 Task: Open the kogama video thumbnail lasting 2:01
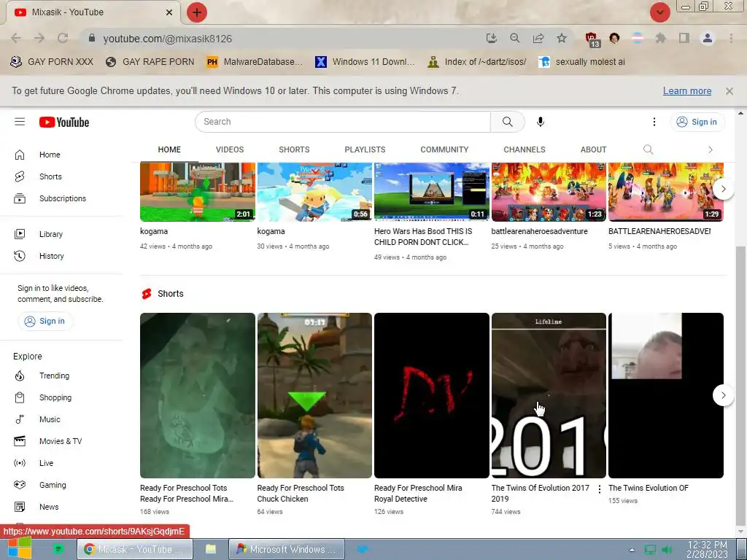[197, 192]
